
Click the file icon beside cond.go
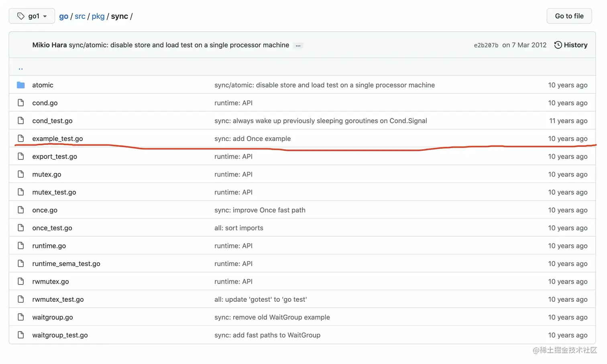point(21,103)
